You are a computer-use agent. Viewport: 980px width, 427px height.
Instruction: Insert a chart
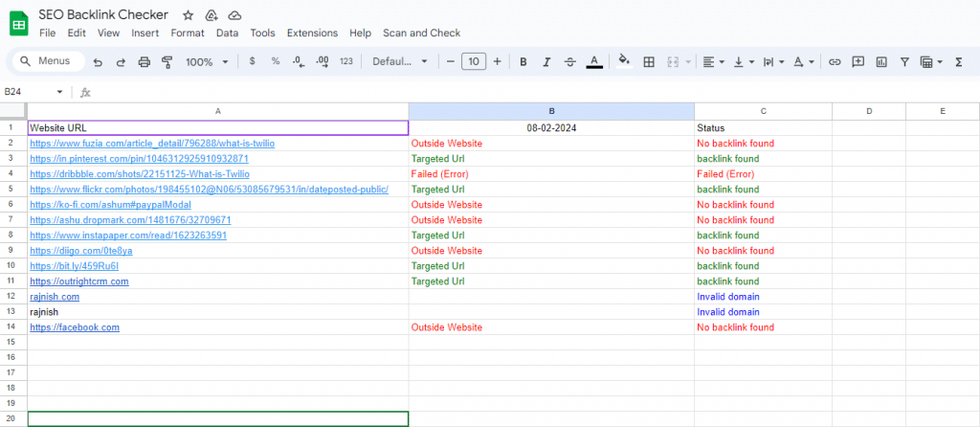coord(881,61)
